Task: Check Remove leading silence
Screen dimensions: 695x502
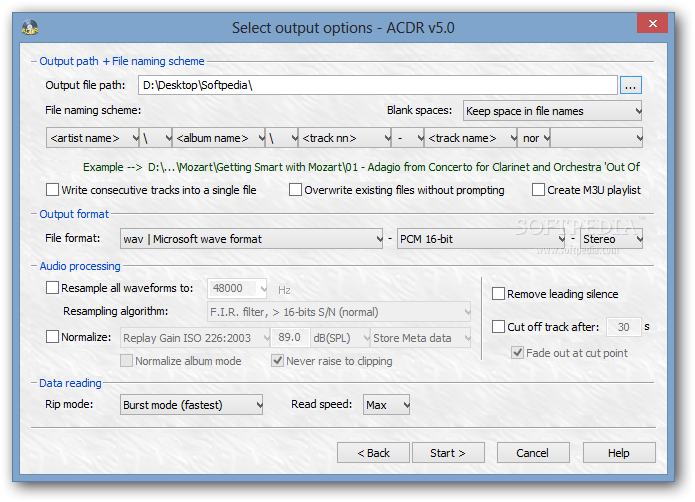Action: [x=498, y=294]
